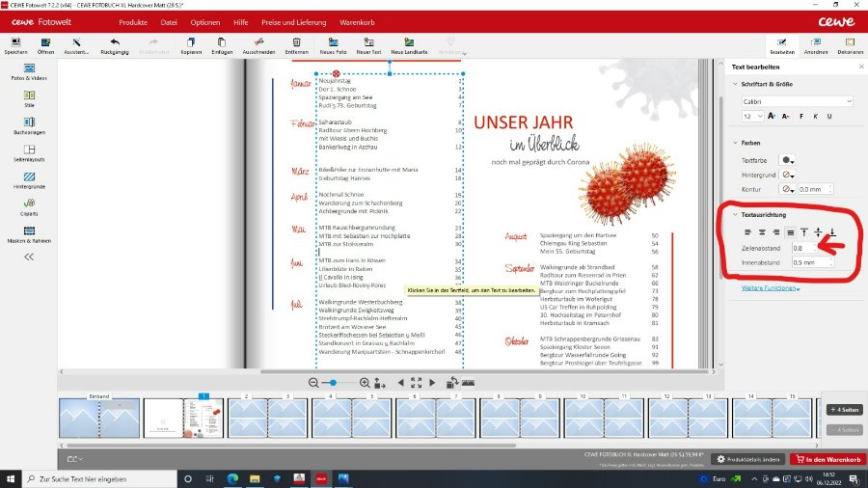
Task: Click the Entfernen trash icon
Action: click(x=297, y=42)
